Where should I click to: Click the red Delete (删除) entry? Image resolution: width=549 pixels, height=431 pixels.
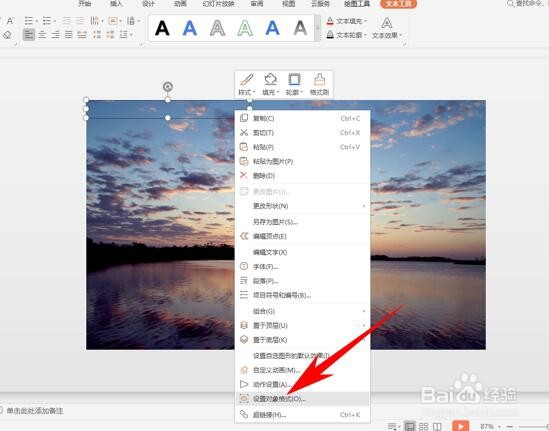[x=303, y=176]
